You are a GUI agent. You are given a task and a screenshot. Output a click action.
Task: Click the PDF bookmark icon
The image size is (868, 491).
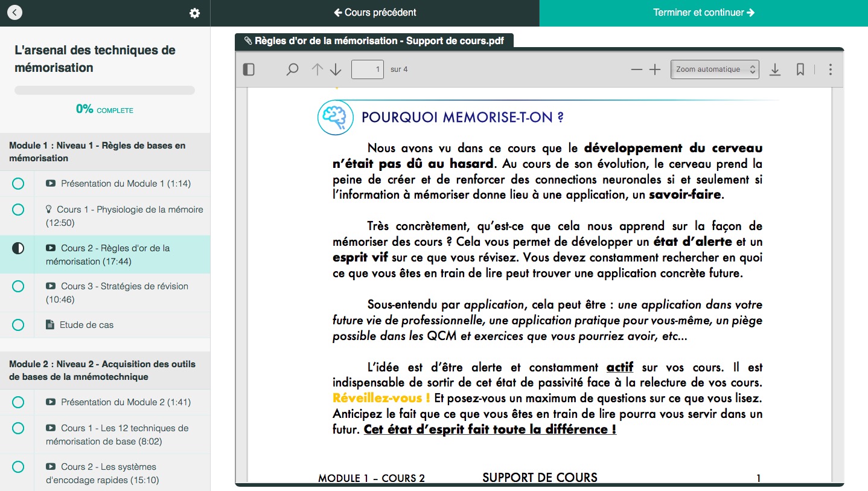800,69
